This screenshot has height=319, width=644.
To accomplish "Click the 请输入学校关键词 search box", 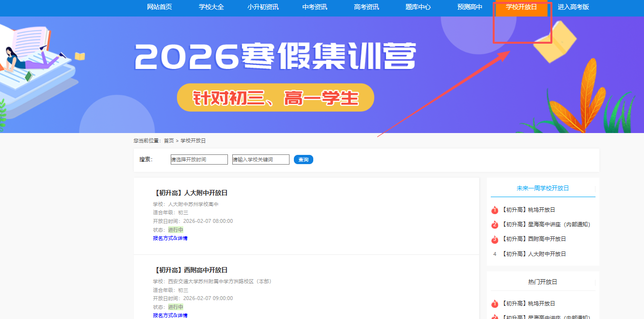I will [261, 159].
